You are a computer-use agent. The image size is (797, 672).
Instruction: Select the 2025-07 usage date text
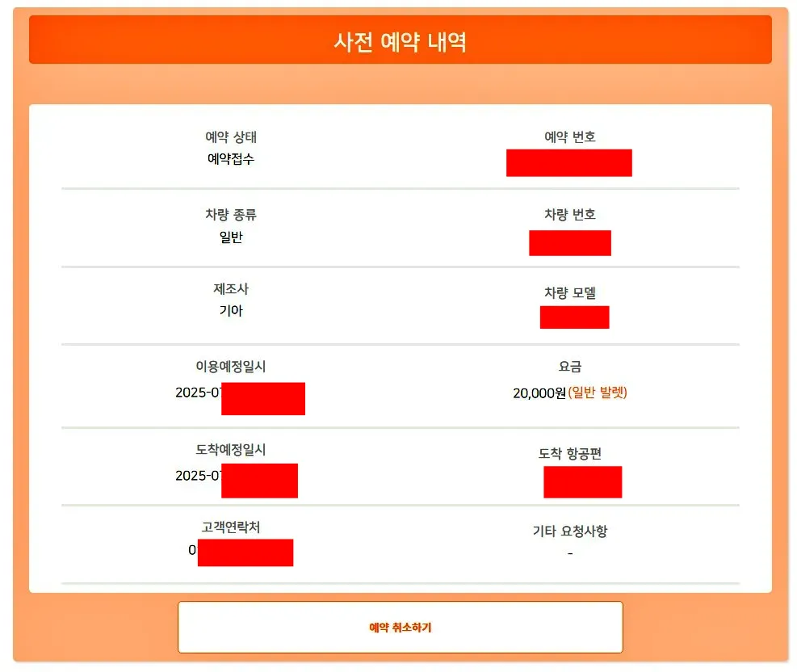(x=198, y=393)
